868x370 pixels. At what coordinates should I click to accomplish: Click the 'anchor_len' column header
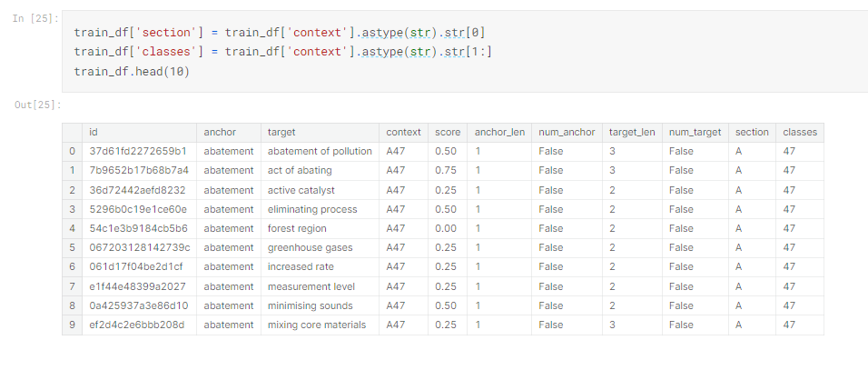[x=499, y=132]
